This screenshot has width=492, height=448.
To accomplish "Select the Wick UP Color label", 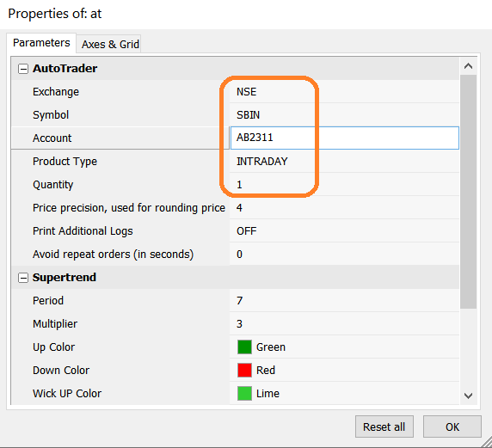I will click(67, 394).
